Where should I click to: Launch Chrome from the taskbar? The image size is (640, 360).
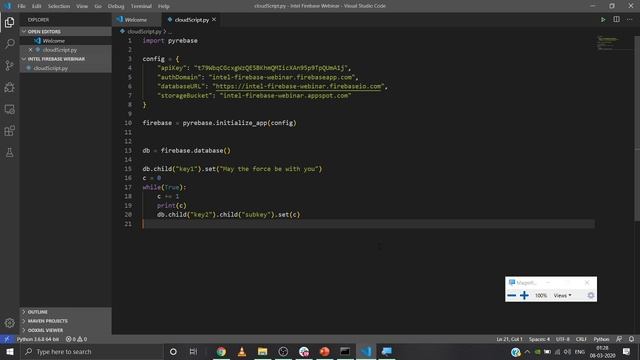221,351
